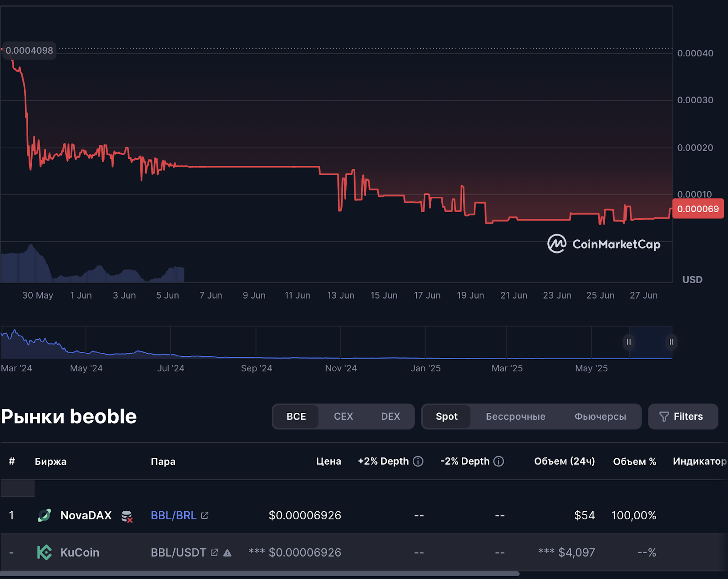Click the BBL/BRL external link icon
Image resolution: width=728 pixels, height=579 pixels.
(205, 515)
